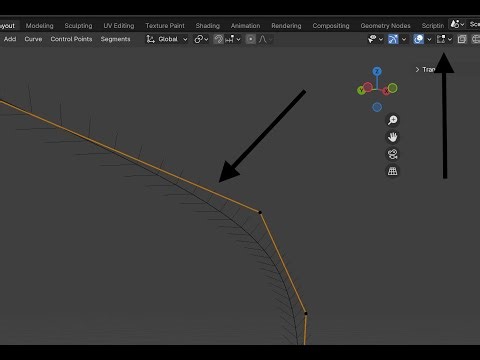Toggle viewport overlays button
This screenshot has width=480, height=360.
point(418,39)
